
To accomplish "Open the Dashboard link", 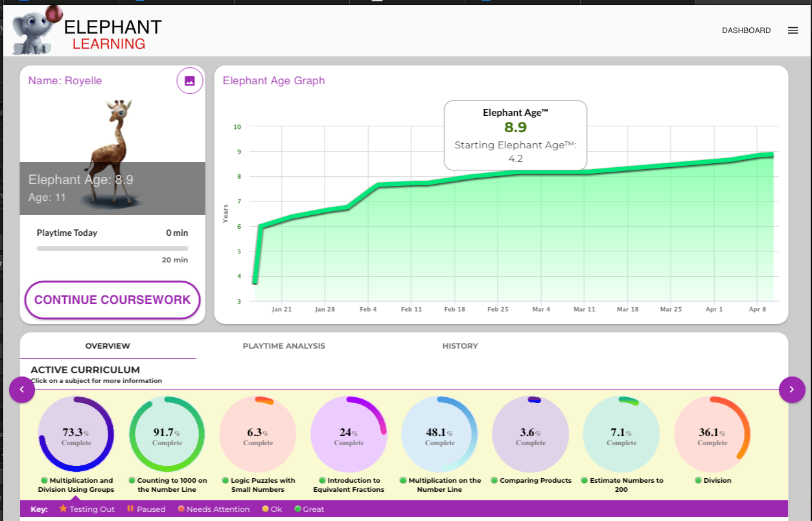I will point(746,30).
